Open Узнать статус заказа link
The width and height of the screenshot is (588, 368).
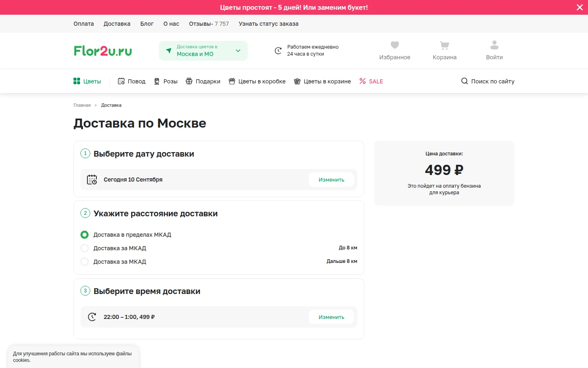click(x=269, y=24)
